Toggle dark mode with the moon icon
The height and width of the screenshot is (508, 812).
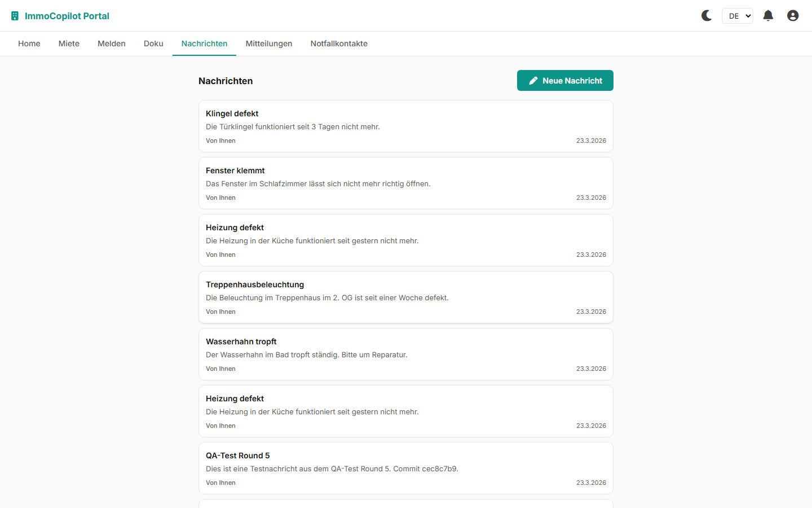pyautogui.click(x=706, y=16)
